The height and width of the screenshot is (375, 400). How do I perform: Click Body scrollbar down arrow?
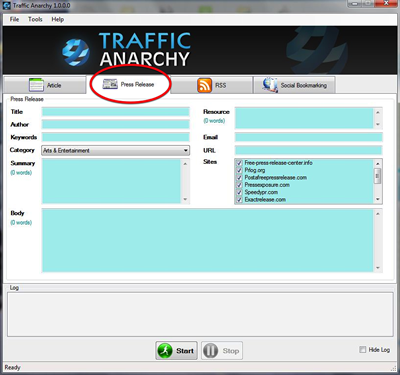tap(378, 268)
